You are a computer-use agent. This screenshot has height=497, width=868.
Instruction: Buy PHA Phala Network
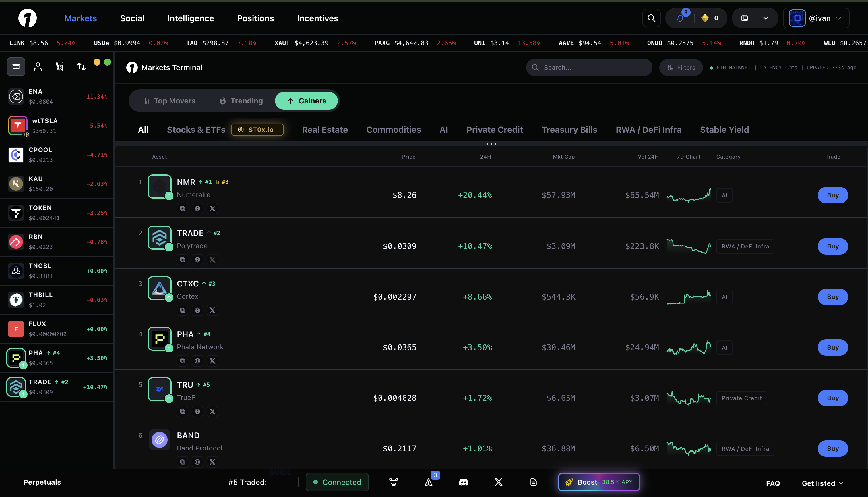tap(832, 348)
